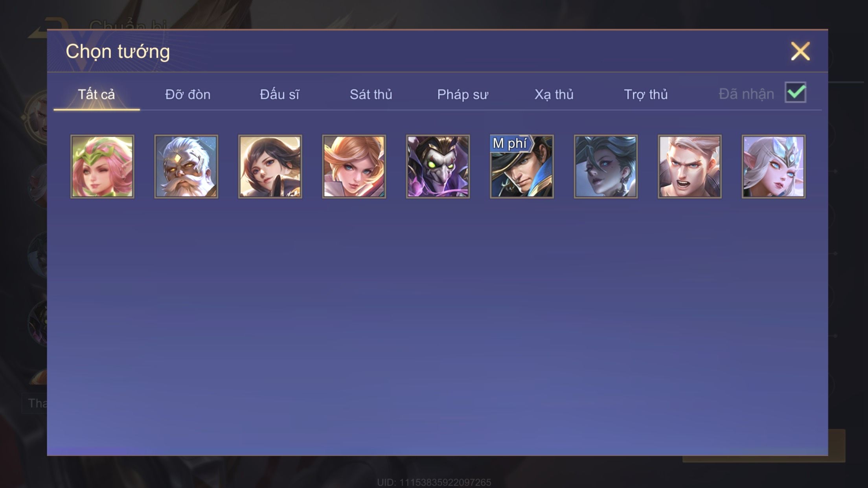This screenshot has width=868, height=488.
Task: Select the 'Tất cả' tab
Action: [x=96, y=94]
